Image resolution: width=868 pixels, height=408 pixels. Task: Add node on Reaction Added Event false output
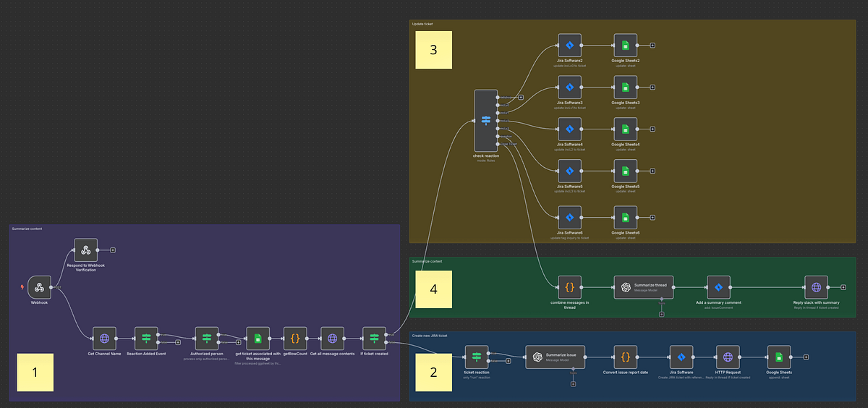click(x=178, y=341)
